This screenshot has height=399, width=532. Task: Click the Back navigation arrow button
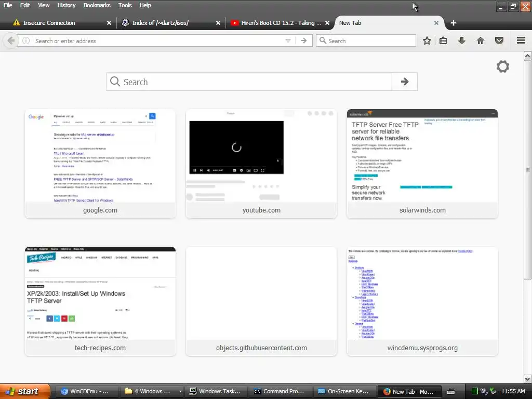[11, 41]
